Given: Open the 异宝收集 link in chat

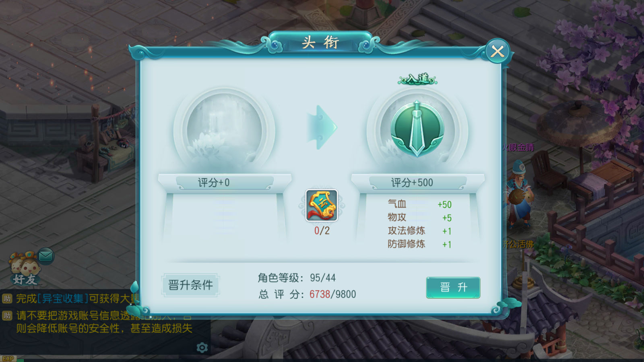Looking at the screenshot, I should [62, 298].
